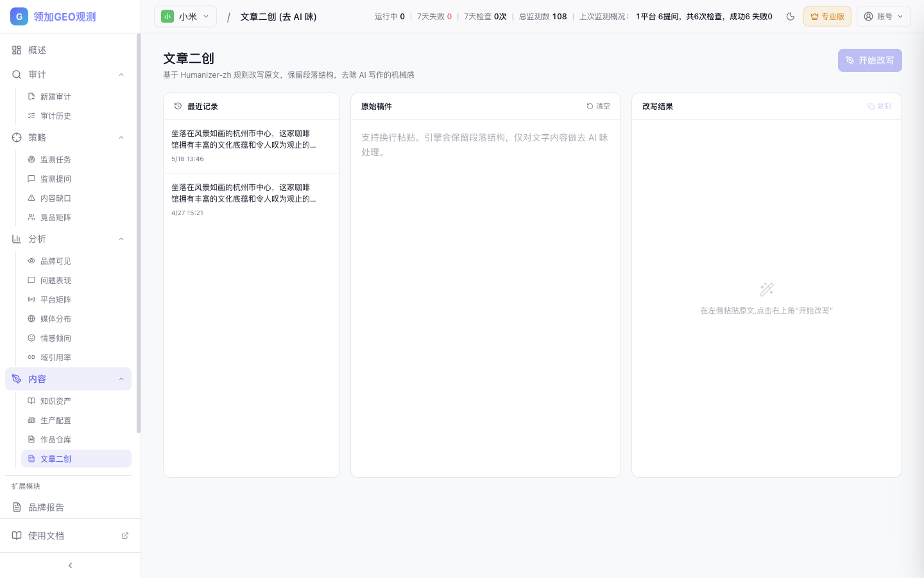Open 生产配置 in the sidebar
The height and width of the screenshot is (578, 924).
point(76,420)
